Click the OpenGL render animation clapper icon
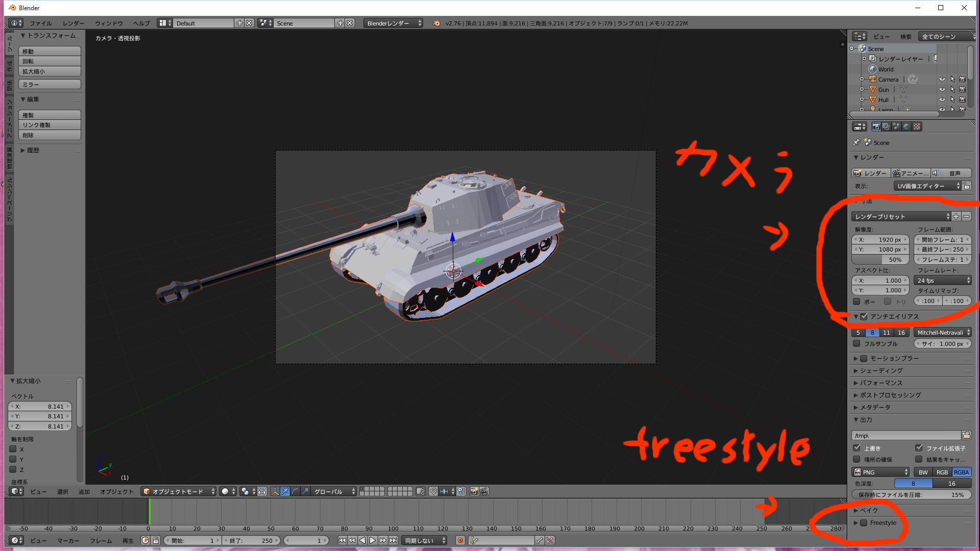 point(484,491)
